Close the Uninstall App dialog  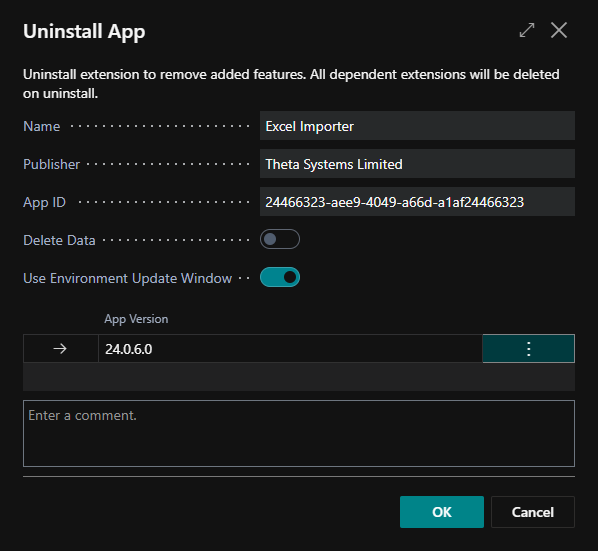click(559, 30)
